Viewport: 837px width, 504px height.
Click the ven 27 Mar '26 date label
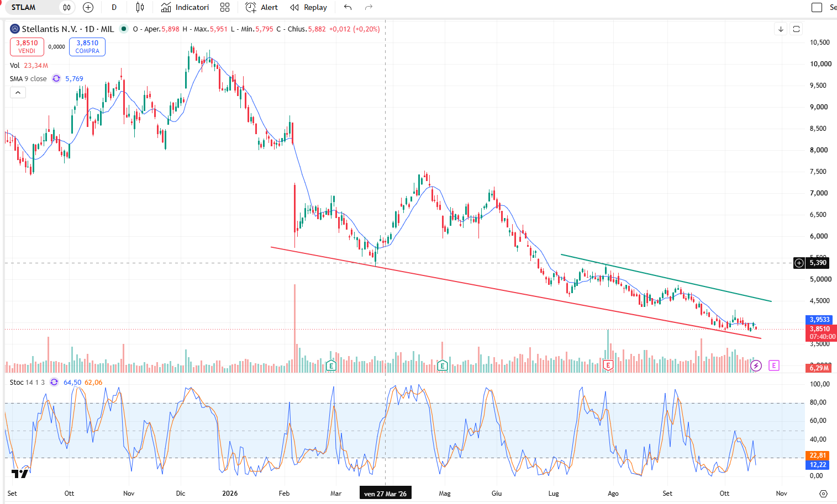pos(385,494)
